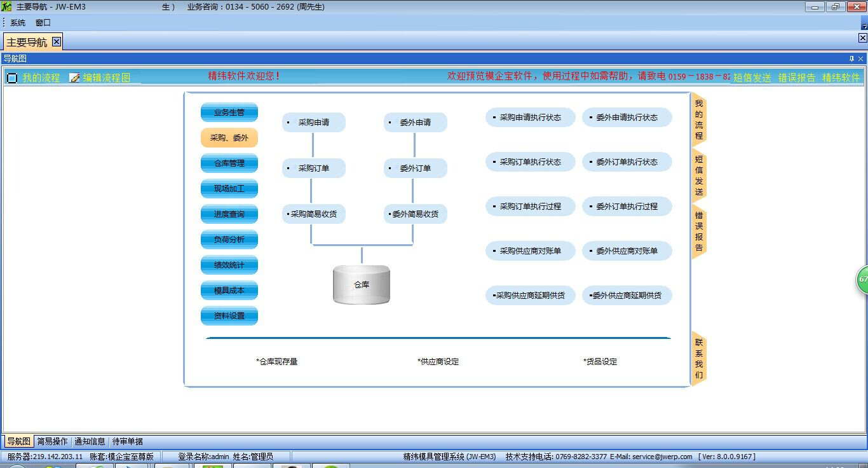Select the 模具成本 module button

pyautogui.click(x=229, y=291)
